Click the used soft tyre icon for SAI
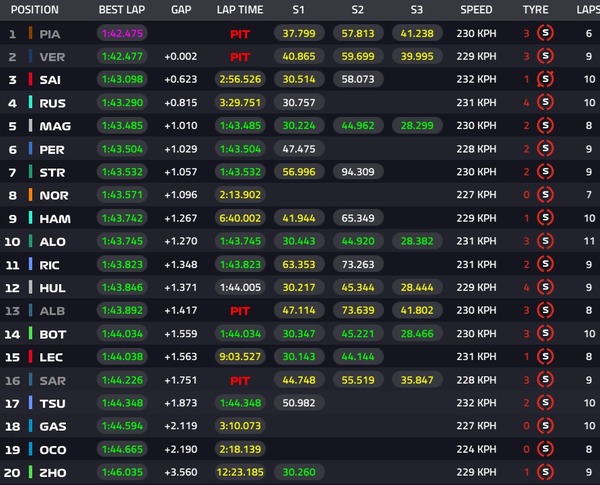 tap(545, 79)
